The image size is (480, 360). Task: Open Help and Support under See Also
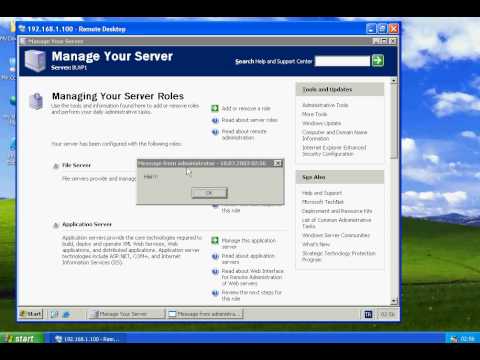[x=322, y=193]
